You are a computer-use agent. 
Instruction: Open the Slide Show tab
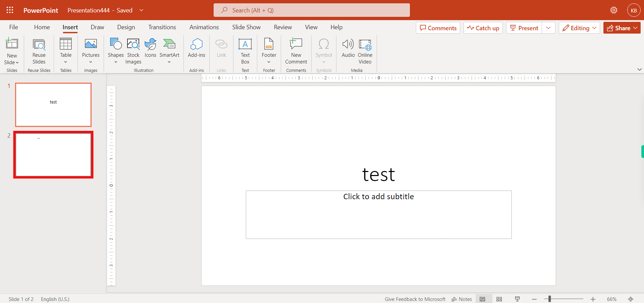246,27
